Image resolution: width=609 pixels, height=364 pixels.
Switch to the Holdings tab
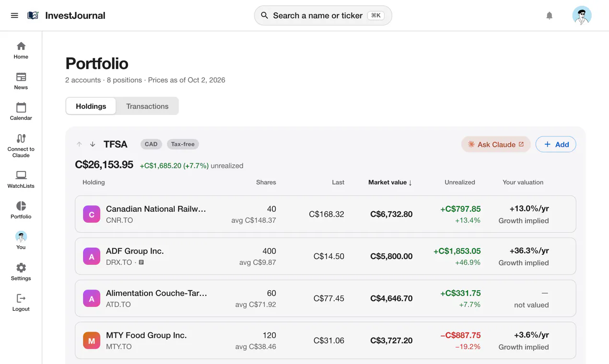(x=91, y=106)
